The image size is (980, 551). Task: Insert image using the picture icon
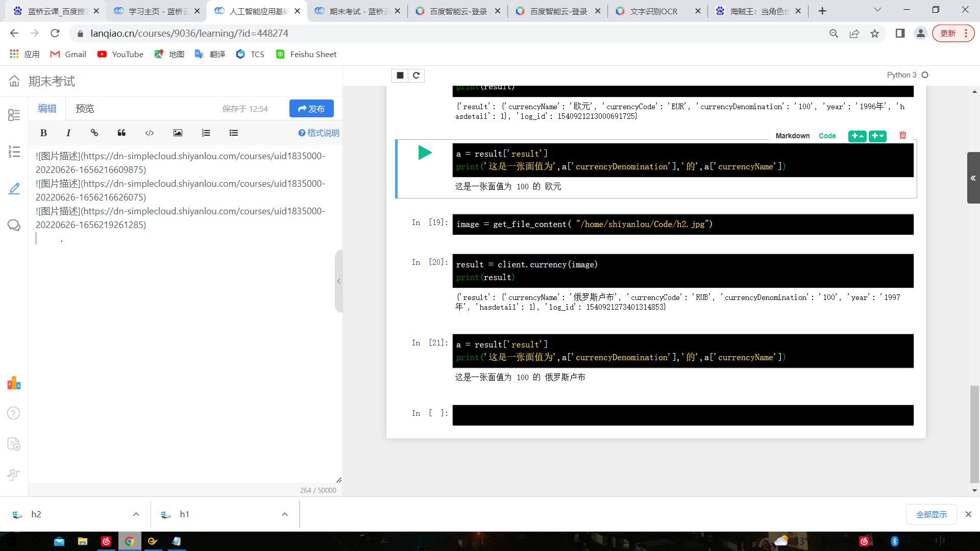pyautogui.click(x=178, y=133)
